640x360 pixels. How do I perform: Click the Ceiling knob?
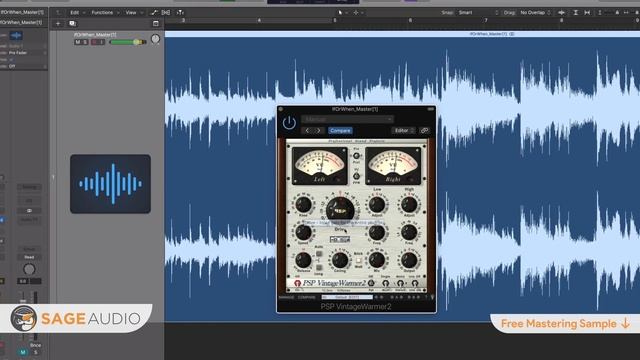click(x=340, y=260)
